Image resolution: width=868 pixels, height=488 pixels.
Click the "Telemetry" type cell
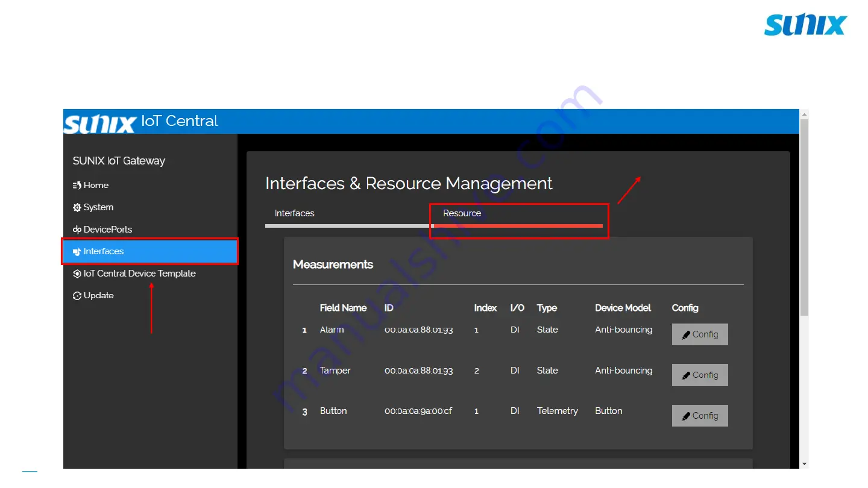tap(558, 411)
